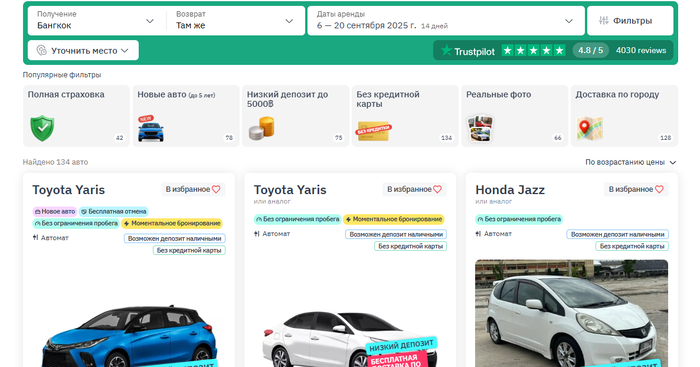Viewport: 700px width, 367px height.
Task: Add the first Toyota Yaris to В избранное
Action: click(193, 189)
